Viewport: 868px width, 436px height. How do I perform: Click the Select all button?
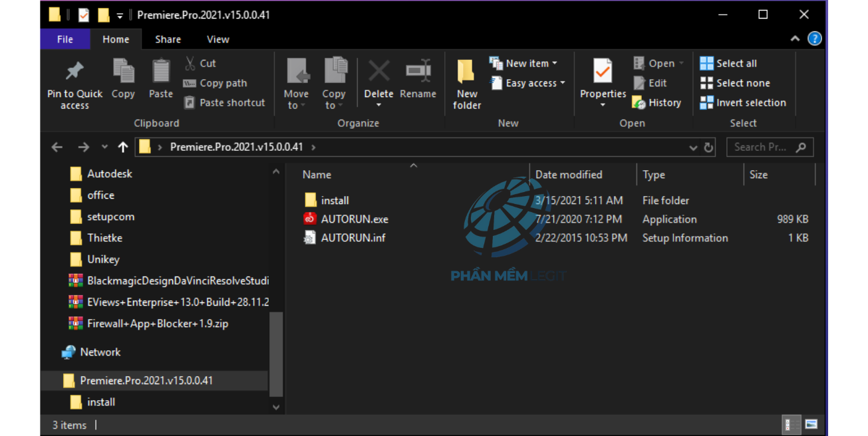tap(728, 64)
